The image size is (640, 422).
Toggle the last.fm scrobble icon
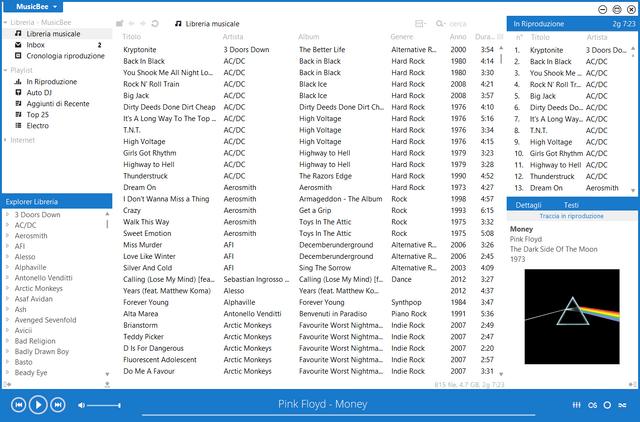pos(592,405)
